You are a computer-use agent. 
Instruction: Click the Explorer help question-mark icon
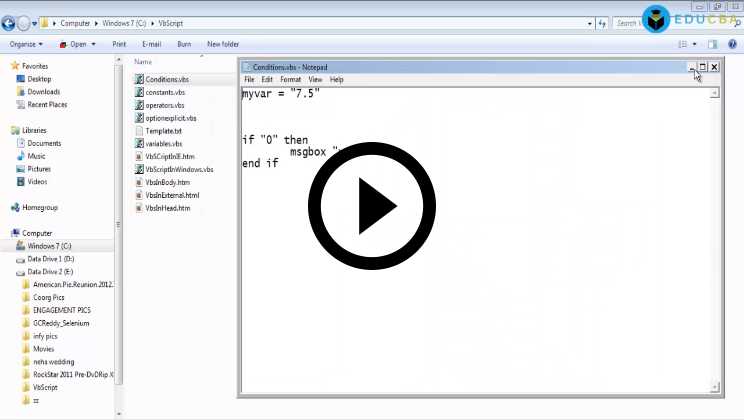point(733,44)
